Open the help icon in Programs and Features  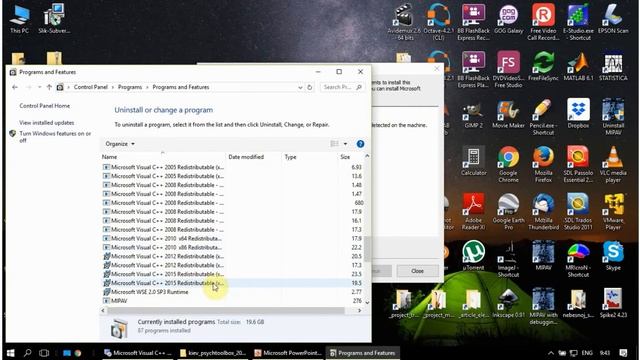pyautogui.click(x=360, y=144)
